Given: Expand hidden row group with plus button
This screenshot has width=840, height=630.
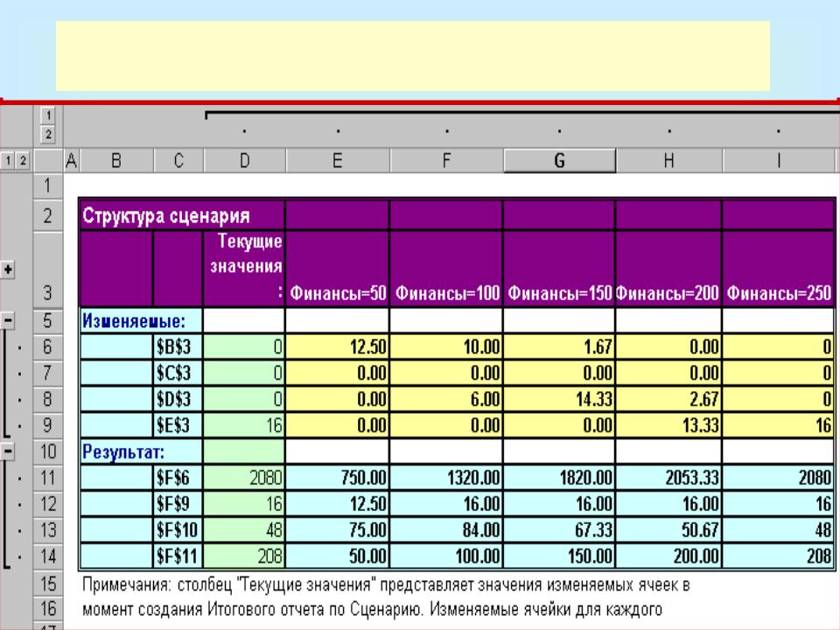Looking at the screenshot, I should 8,269.
